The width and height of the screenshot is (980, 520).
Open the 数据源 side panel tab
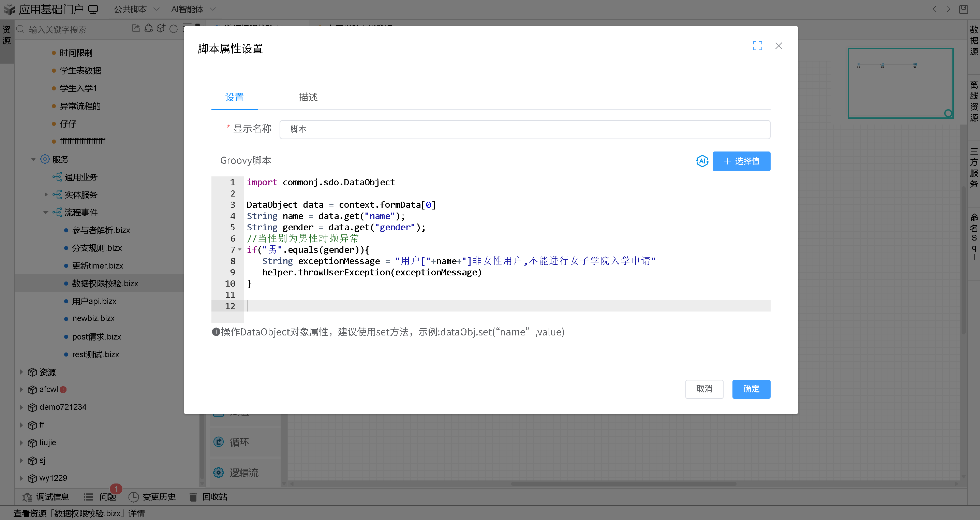974,40
